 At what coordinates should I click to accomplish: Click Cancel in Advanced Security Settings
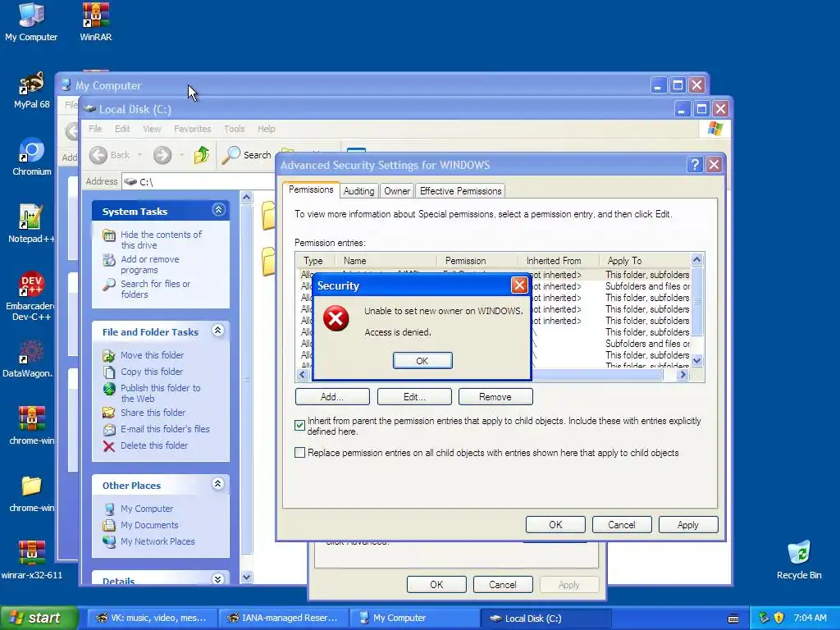point(622,525)
